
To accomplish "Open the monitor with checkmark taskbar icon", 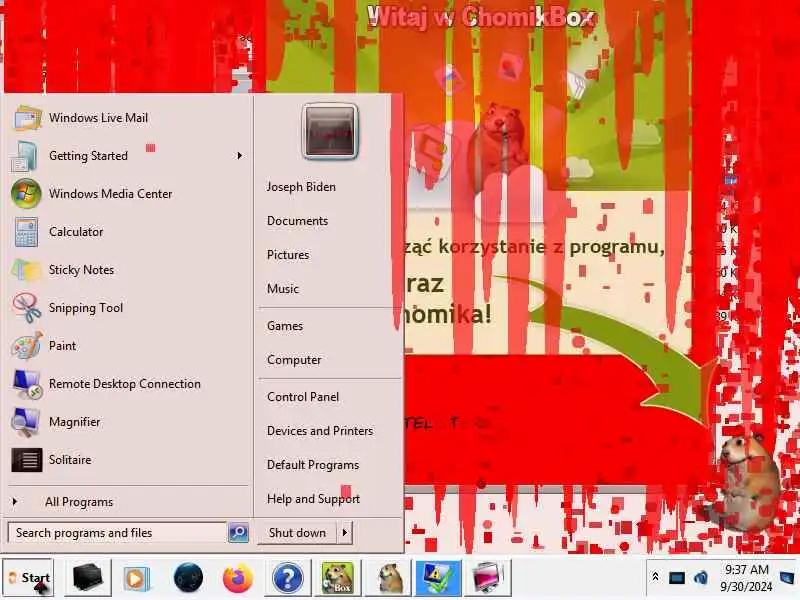I will tap(439, 578).
